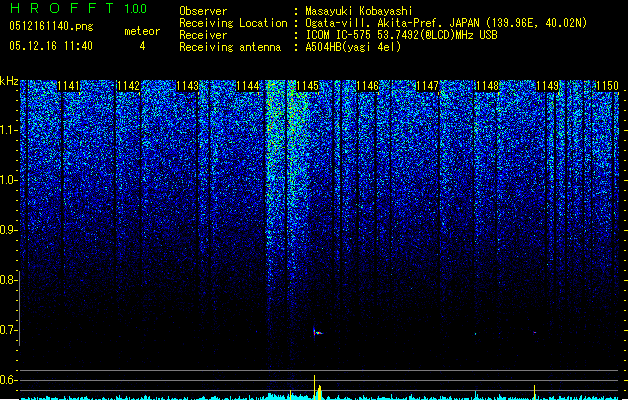The width and height of the screenshot is (629, 400).
Task: Click the 0.9 kHz axis label
Action: [9, 230]
